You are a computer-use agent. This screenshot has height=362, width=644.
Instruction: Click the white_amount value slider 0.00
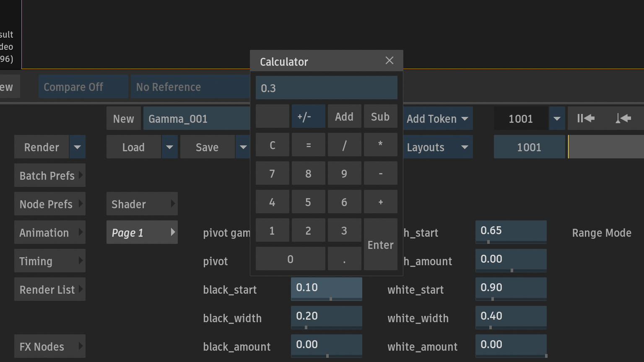coord(511,346)
